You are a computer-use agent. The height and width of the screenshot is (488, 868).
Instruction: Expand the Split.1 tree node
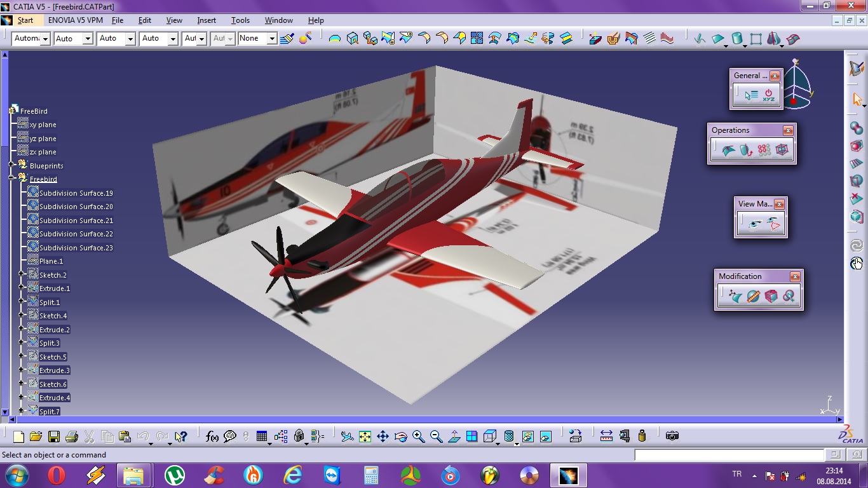point(22,302)
